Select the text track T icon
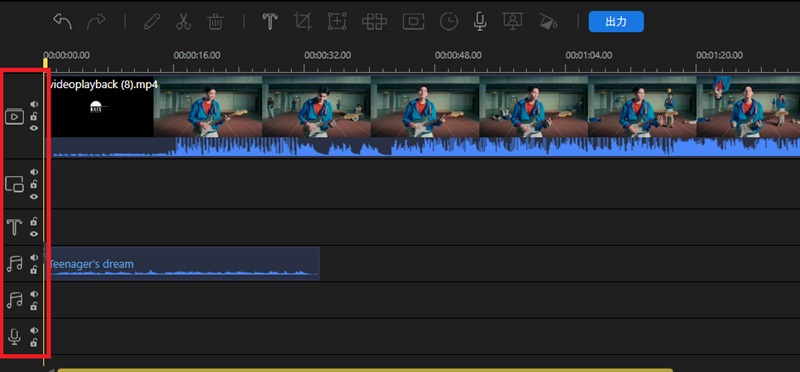 point(14,227)
